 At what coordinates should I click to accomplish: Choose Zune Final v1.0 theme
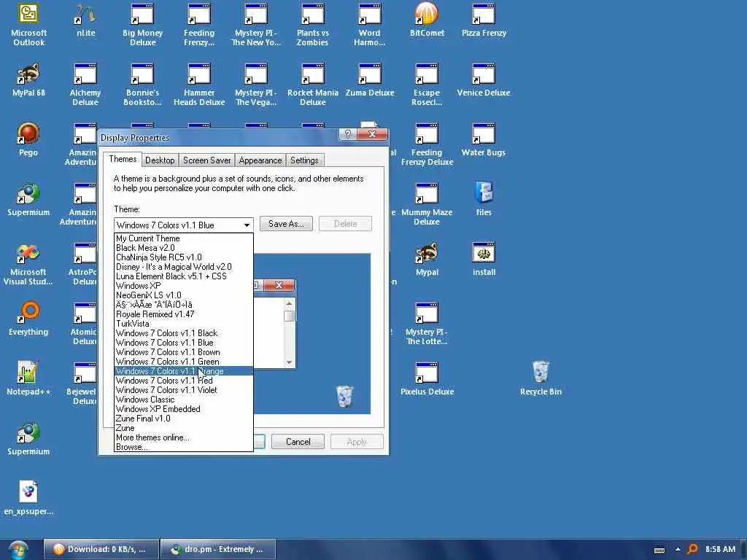(x=183, y=419)
